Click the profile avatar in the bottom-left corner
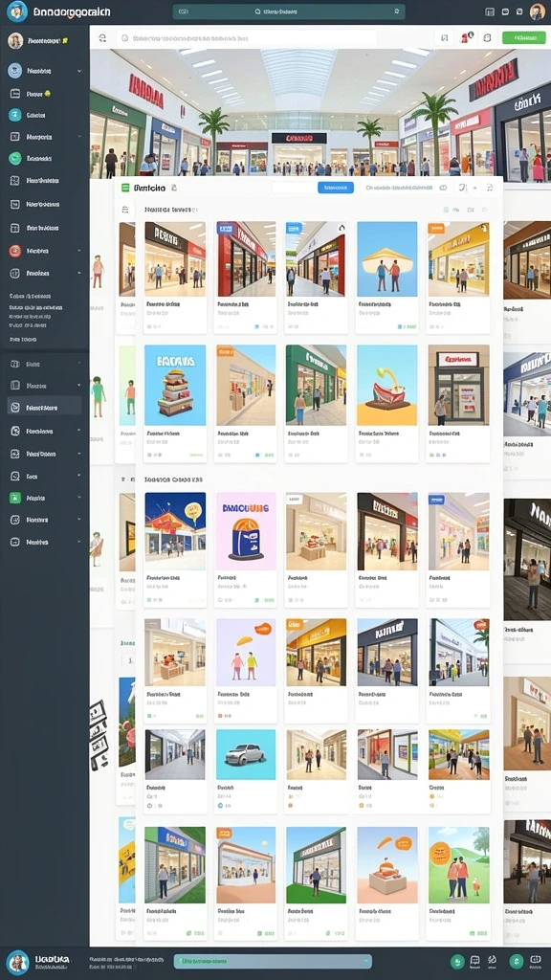 click(x=17, y=963)
